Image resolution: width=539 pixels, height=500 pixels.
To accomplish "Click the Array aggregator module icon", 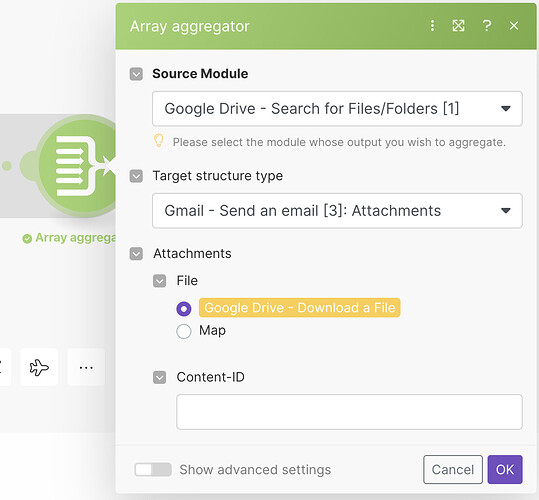I will [x=77, y=166].
